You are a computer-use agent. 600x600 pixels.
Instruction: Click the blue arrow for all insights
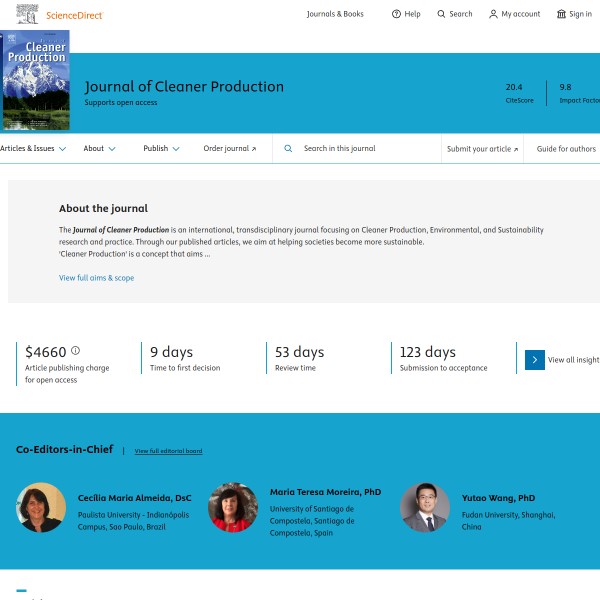pyautogui.click(x=535, y=359)
